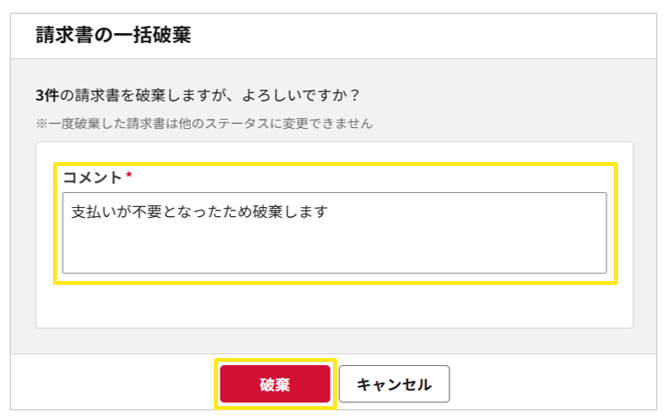Image resolution: width=668 pixels, height=420 pixels.
Task: Click the white panel surrounding the comment field
Action: (x=334, y=305)
